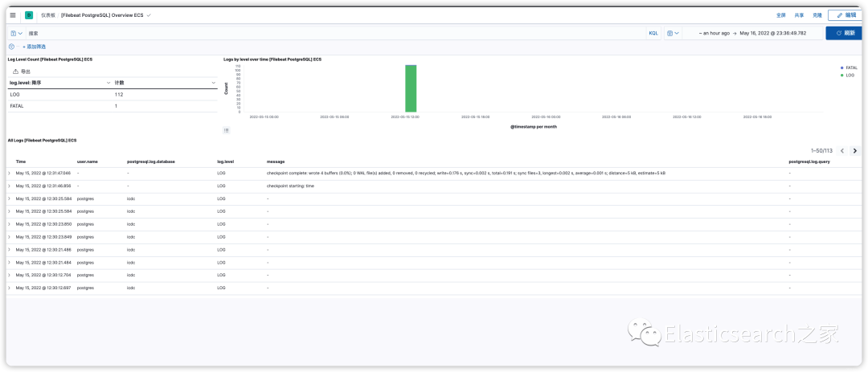Expand log row at 12:31:47.046
This screenshot has width=868, height=372.
pos(10,174)
